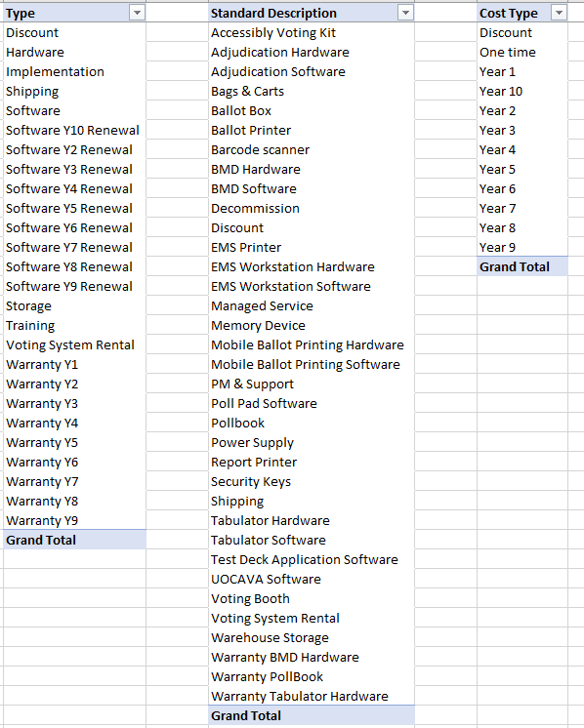
Task: Click the Implementation cell
Action: (x=74, y=71)
